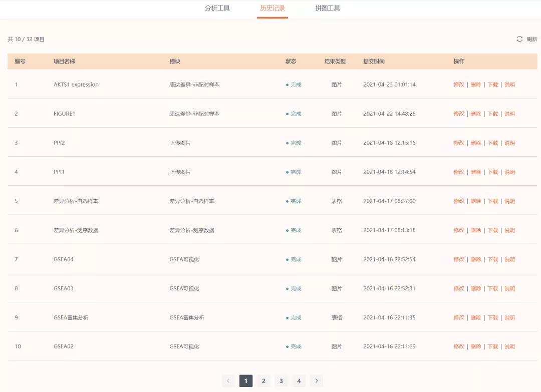Click 修改 for 差异分析-测序数据
Viewport: 541px width, 392px height.
pyautogui.click(x=459, y=230)
